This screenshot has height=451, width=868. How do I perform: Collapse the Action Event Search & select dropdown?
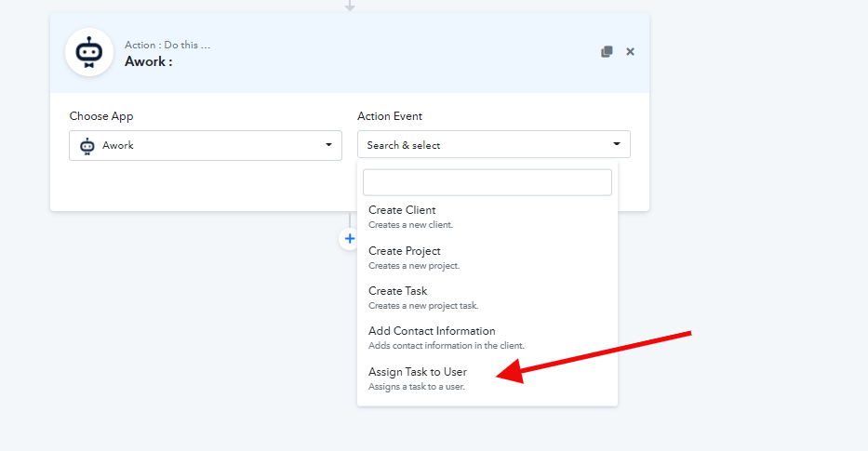[x=494, y=144]
